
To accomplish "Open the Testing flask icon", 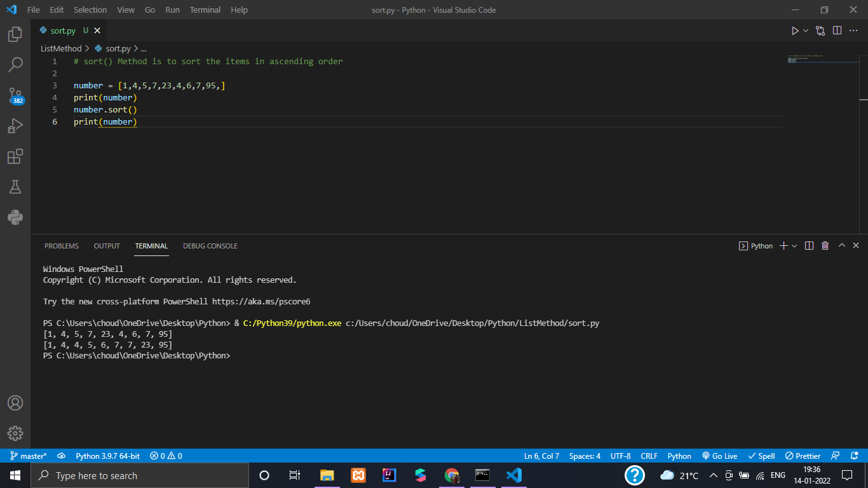I will coord(15,187).
